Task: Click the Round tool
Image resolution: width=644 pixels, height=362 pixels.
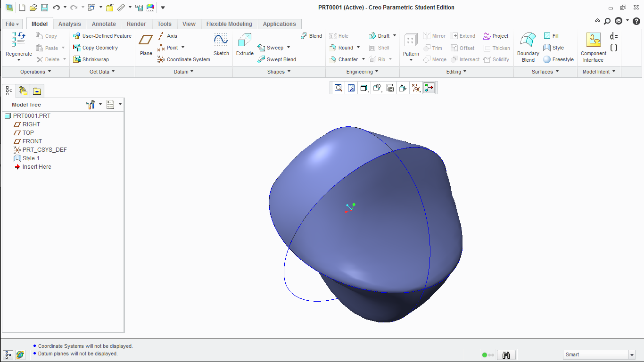Action: click(x=341, y=48)
